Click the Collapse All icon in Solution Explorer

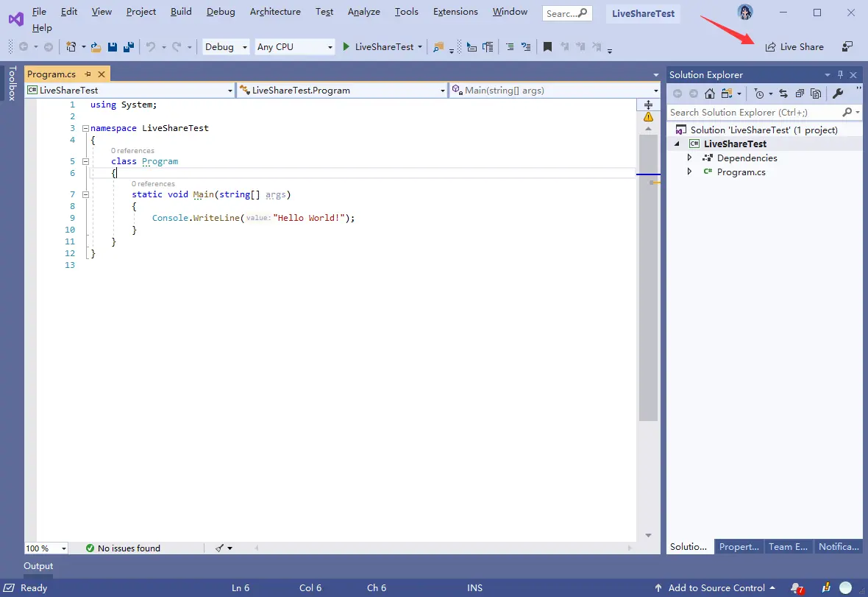click(x=800, y=93)
